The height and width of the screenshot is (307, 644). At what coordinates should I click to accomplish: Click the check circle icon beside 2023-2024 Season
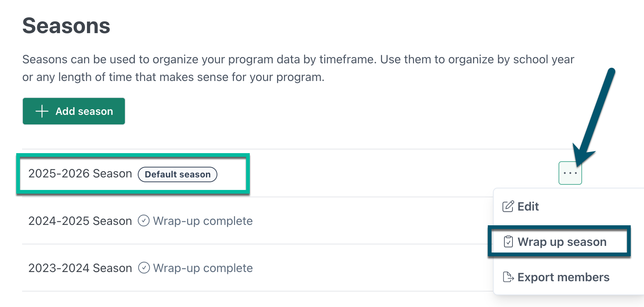point(144,268)
